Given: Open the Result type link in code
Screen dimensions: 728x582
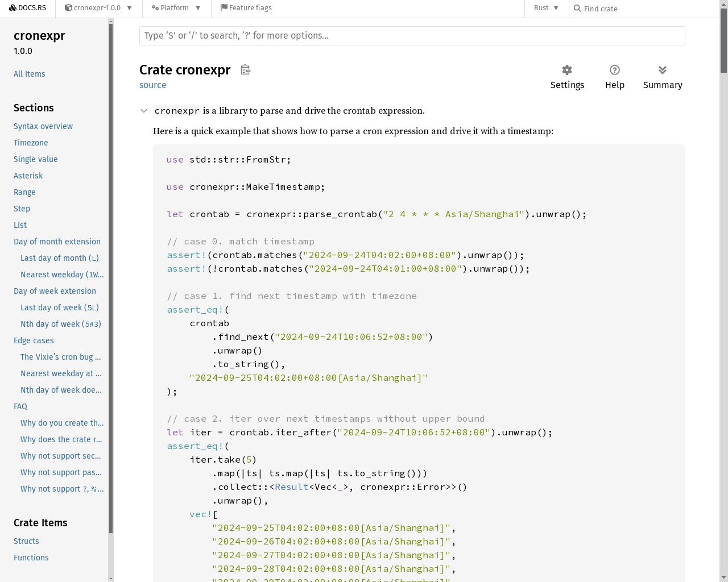Looking at the screenshot, I should point(291,487).
